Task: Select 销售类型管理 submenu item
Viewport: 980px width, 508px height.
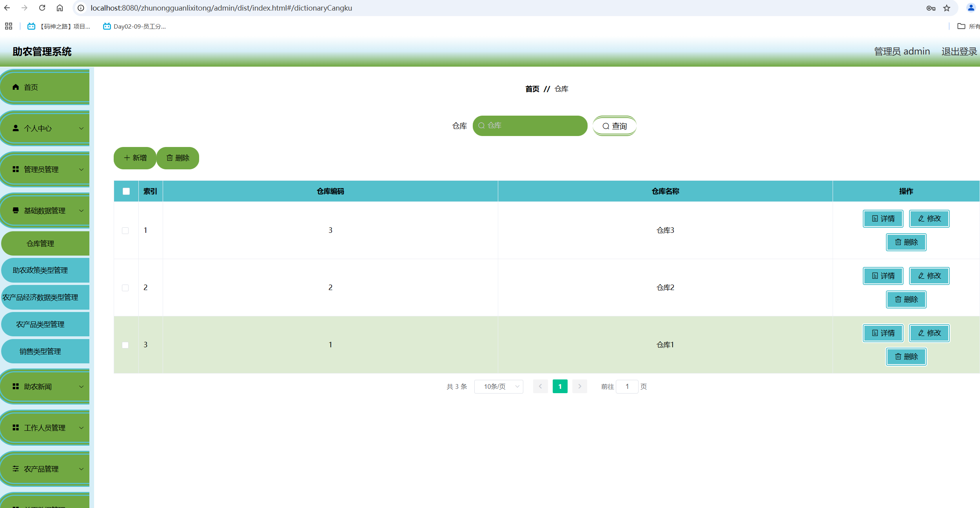Action: (45, 351)
